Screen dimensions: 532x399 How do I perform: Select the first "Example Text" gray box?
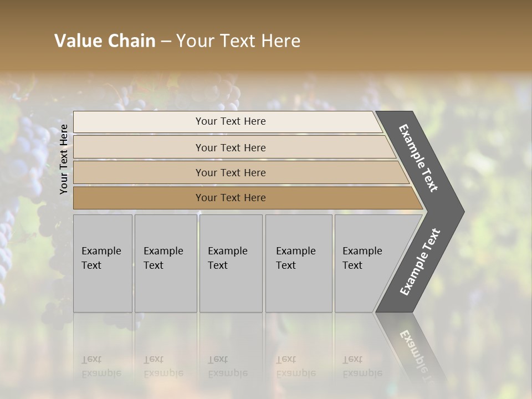coord(103,263)
